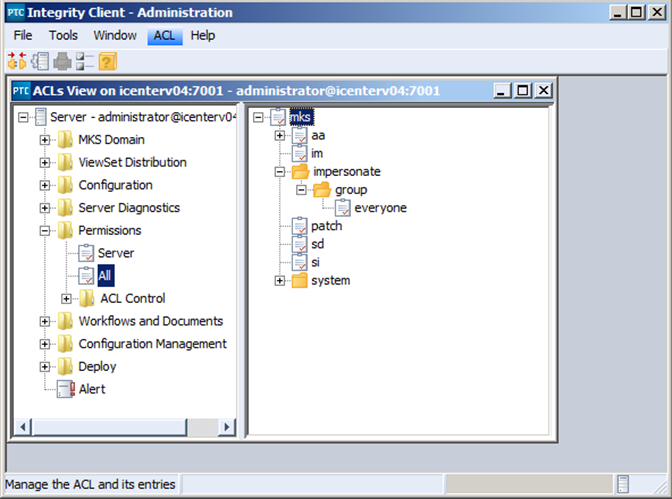Viewport: 672px width, 499px height.
Task: Click the everyone ACL clipboard icon
Action: pyautogui.click(x=343, y=208)
